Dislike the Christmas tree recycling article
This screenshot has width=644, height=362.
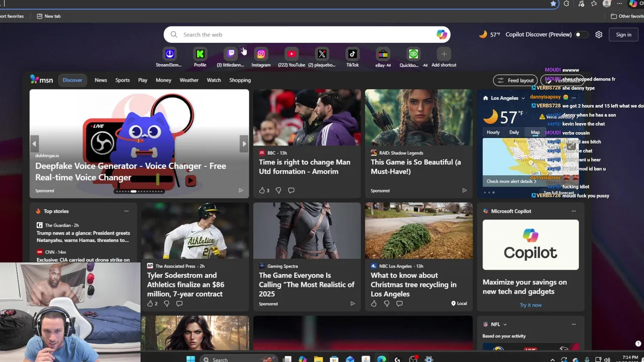pyautogui.click(x=386, y=304)
